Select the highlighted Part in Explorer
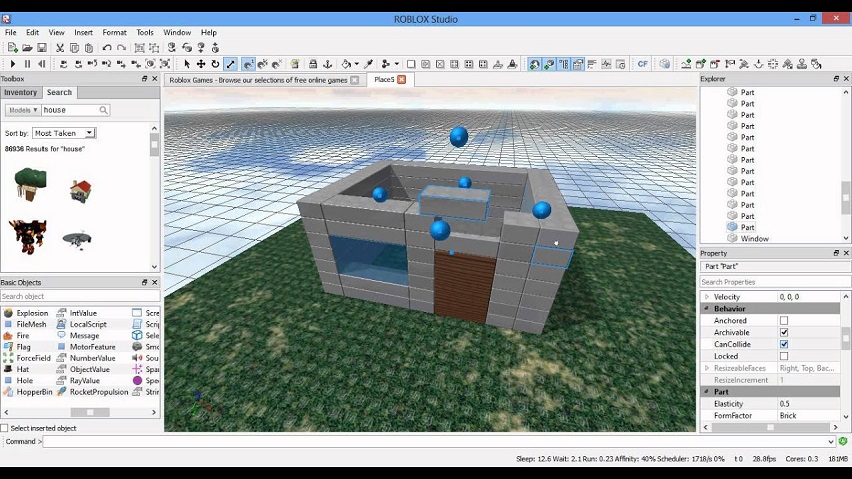Image resolution: width=852 pixels, height=479 pixels. click(748, 228)
